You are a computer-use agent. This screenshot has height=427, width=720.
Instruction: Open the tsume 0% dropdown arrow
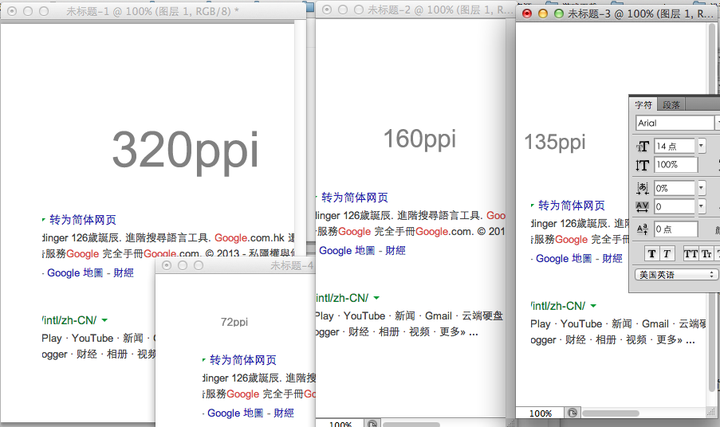tap(701, 188)
